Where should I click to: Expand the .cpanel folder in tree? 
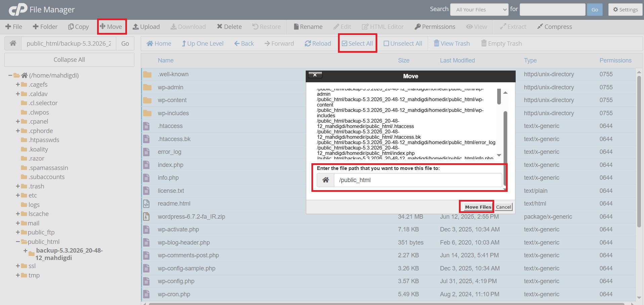coord(18,121)
